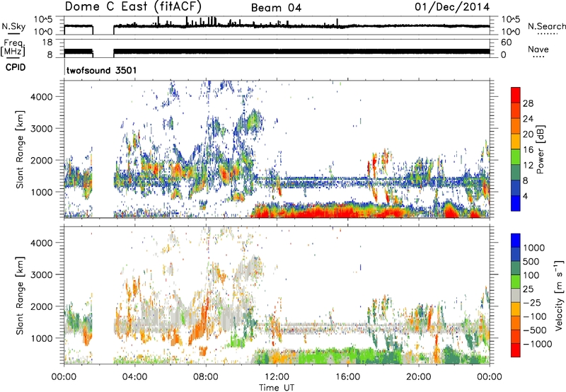The height and width of the screenshot is (392, 566).
Task: Pick the red bottom segment of Velocity colorbar
Action: click(516, 350)
